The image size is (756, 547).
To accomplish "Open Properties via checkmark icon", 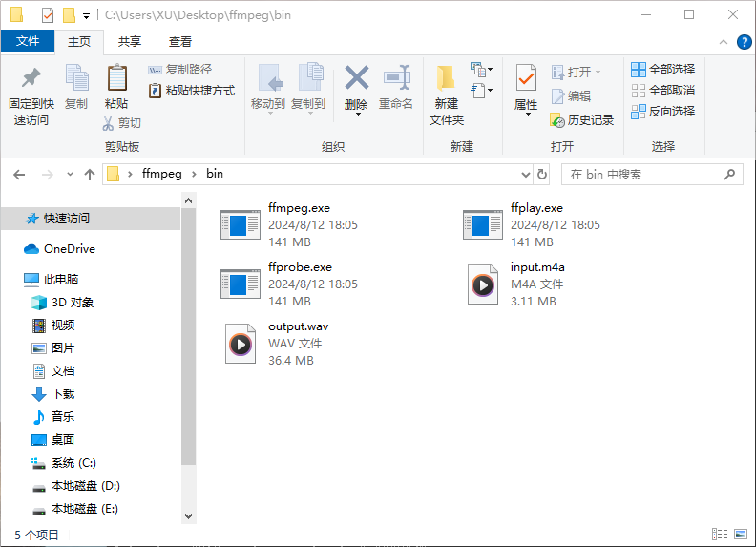I will point(526,78).
